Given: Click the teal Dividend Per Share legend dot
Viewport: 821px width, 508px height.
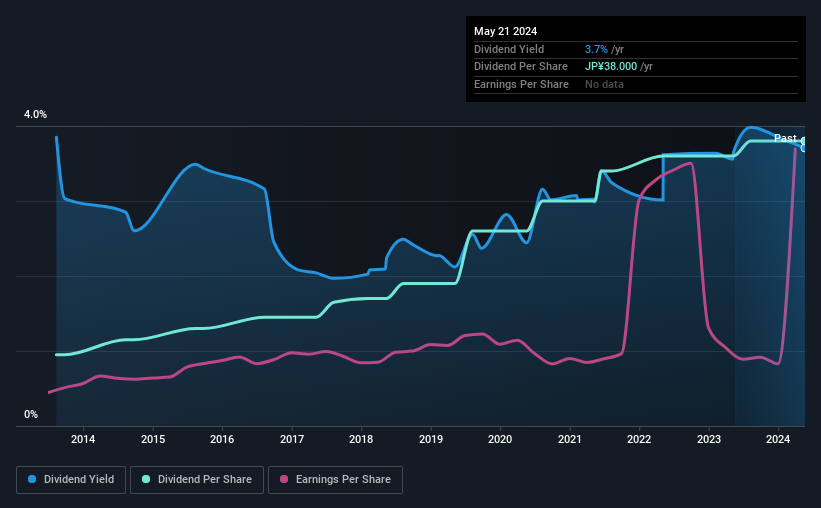Looking at the screenshot, I should point(146,479).
